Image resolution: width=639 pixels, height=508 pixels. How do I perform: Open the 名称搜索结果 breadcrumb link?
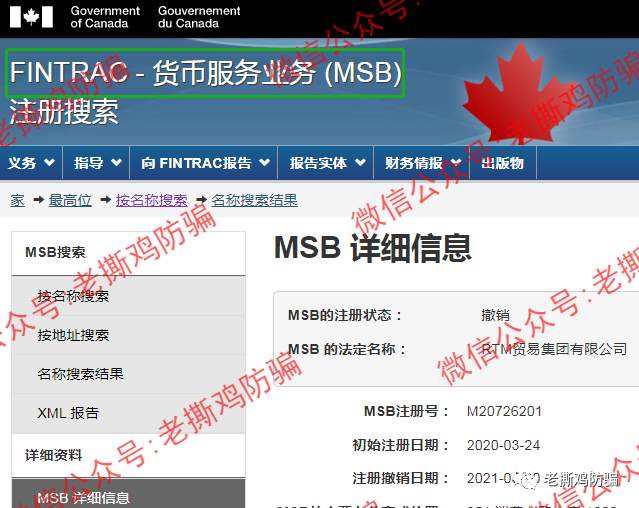coord(254,200)
